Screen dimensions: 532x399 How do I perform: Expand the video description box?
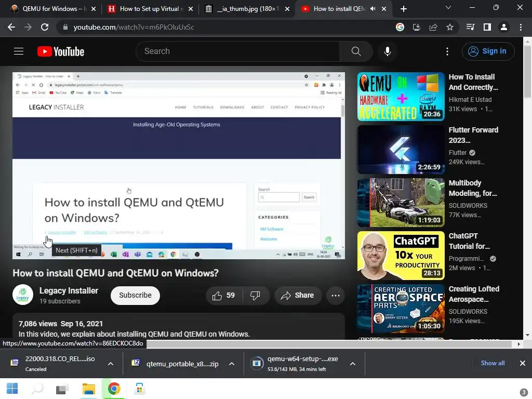(x=179, y=327)
